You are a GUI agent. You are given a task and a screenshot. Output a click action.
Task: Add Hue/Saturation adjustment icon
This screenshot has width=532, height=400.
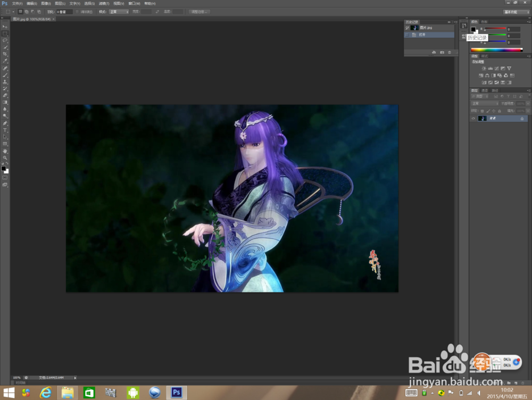tap(481, 76)
